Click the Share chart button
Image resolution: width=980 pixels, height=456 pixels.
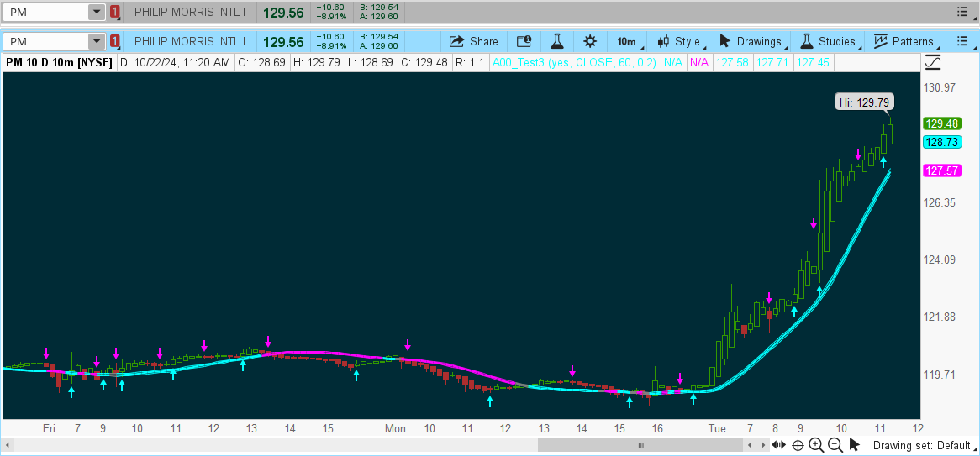474,41
